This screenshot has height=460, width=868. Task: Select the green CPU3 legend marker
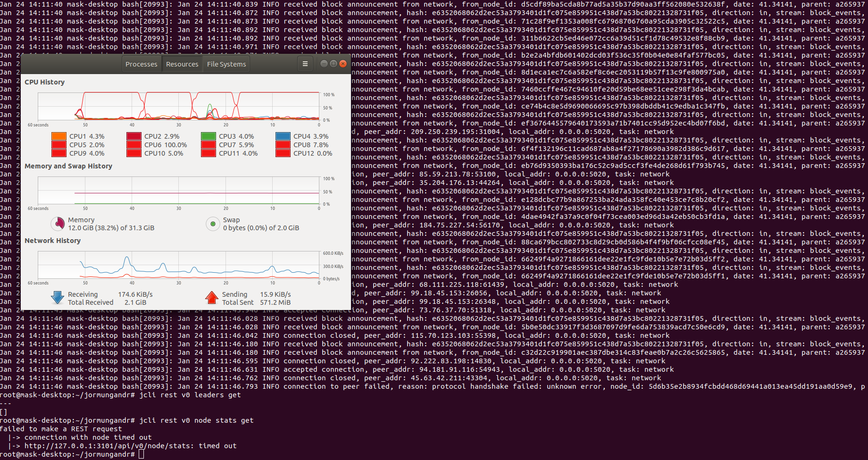click(x=208, y=136)
